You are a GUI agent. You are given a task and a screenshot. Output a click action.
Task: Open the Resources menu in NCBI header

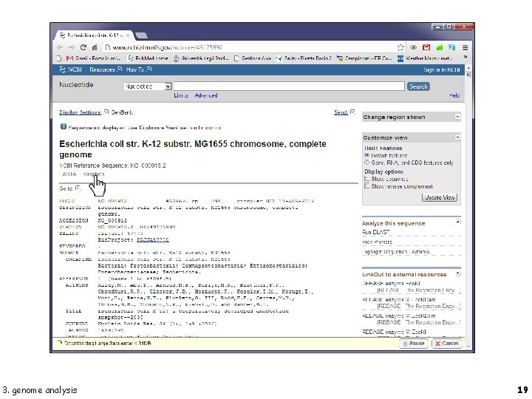pos(106,69)
